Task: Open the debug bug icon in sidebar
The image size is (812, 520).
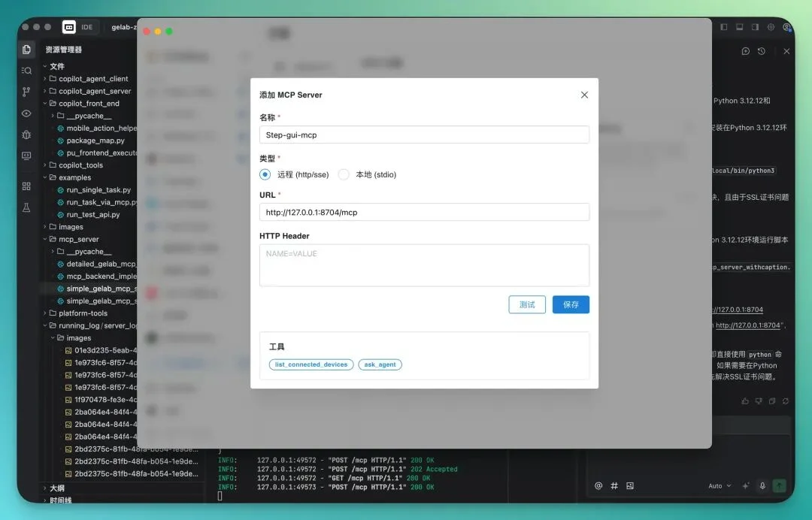Action: 27,135
